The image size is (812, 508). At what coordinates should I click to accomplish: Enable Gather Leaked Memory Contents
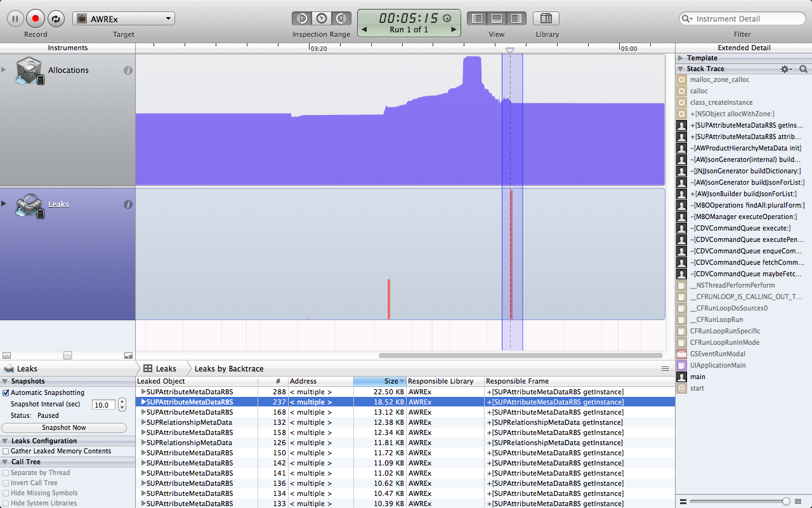pos(6,451)
